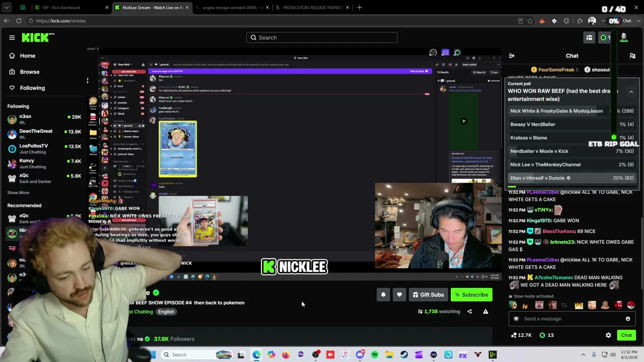Collapse the chat panel with the arrow icon
The image size is (644, 362).
coord(512,56)
